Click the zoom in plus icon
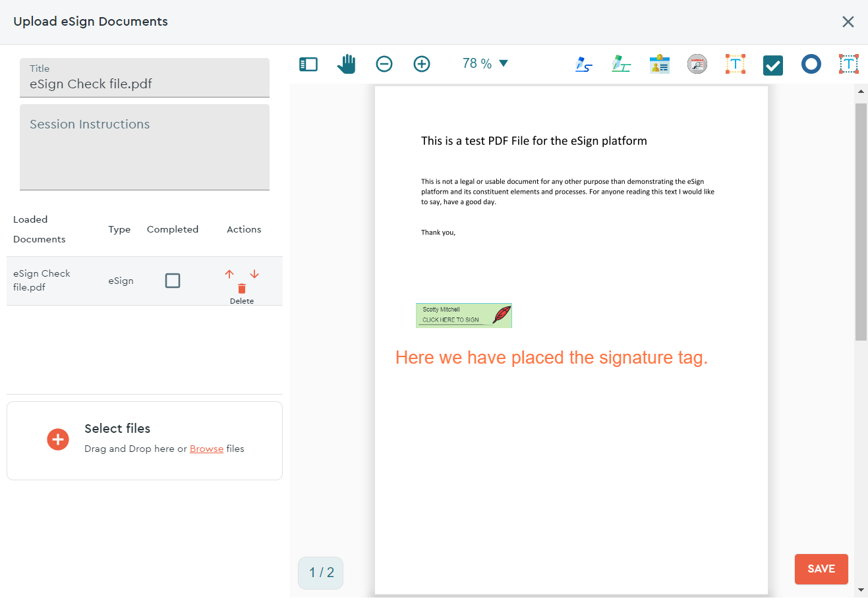The height and width of the screenshot is (614, 868). click(x=422, y=64)
